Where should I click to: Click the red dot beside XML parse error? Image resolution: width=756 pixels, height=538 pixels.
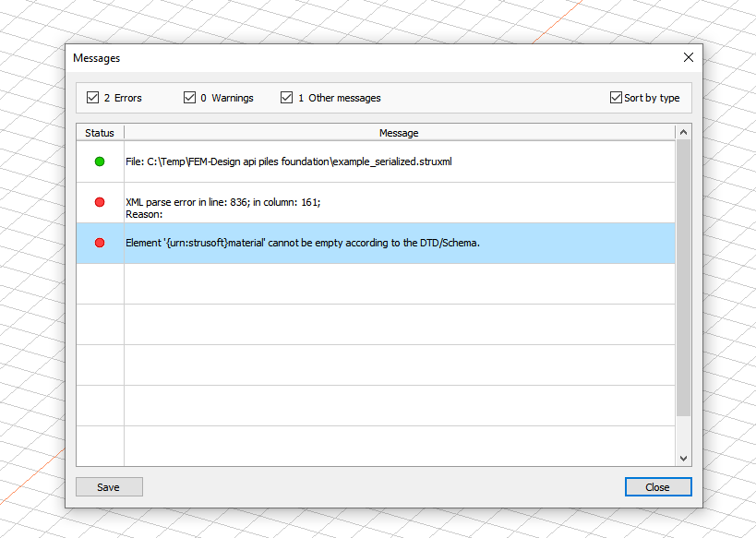[100, 202]
